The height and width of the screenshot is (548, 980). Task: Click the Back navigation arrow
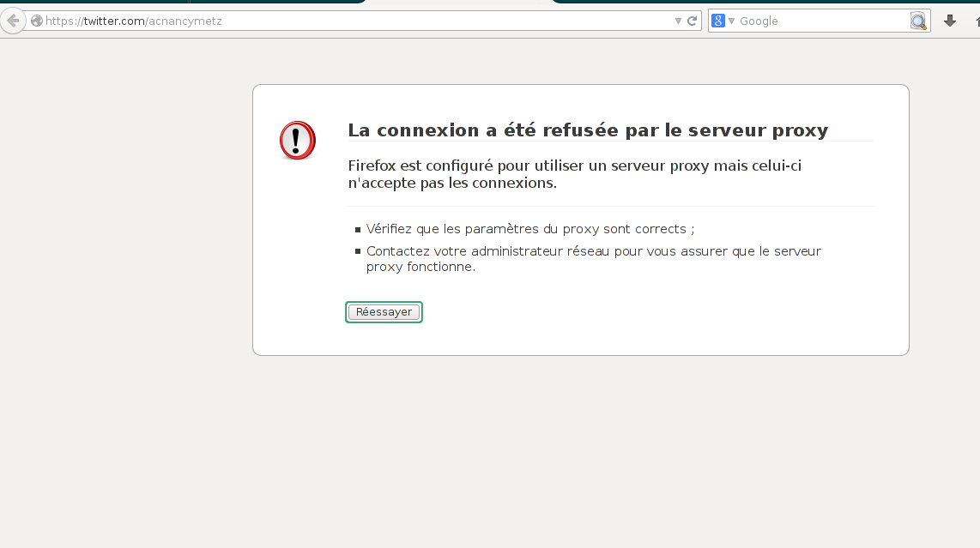pyautogui.click(x=13, y=21)
